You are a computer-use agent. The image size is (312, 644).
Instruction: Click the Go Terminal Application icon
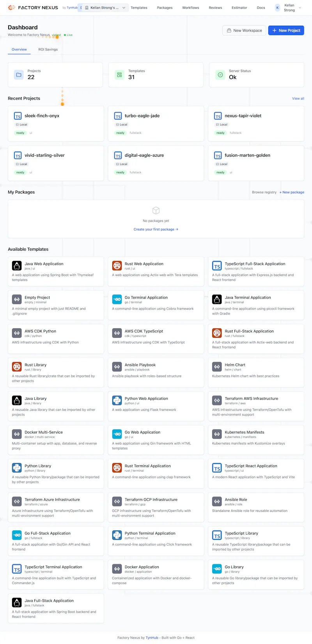[117, 300]
